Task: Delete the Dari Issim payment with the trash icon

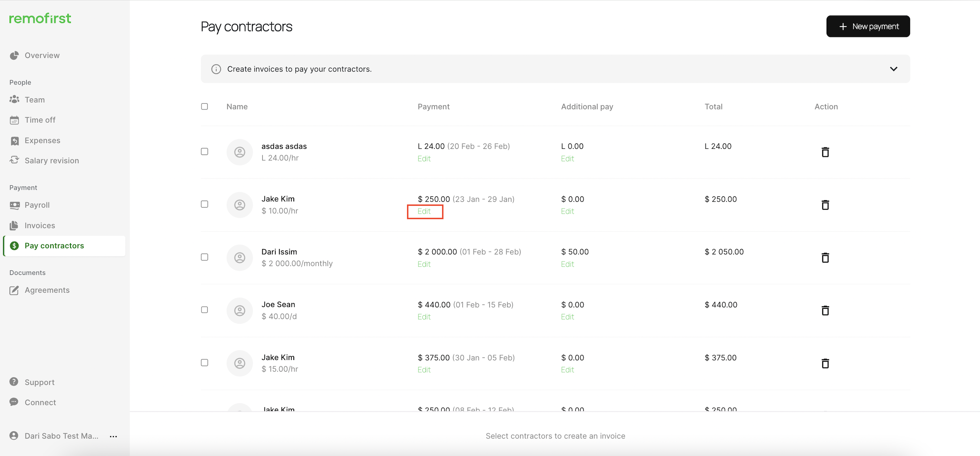Action: [825, 258]
